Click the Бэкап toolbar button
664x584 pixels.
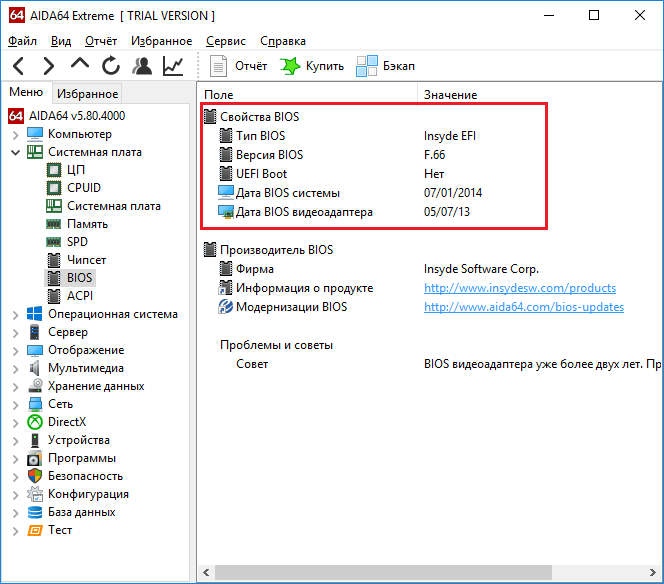tap(385, 66)
